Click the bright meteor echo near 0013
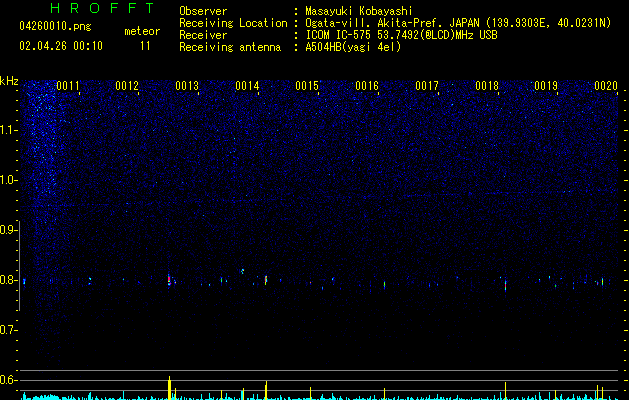This screenshot has height=400, width=629. [169, 280]
